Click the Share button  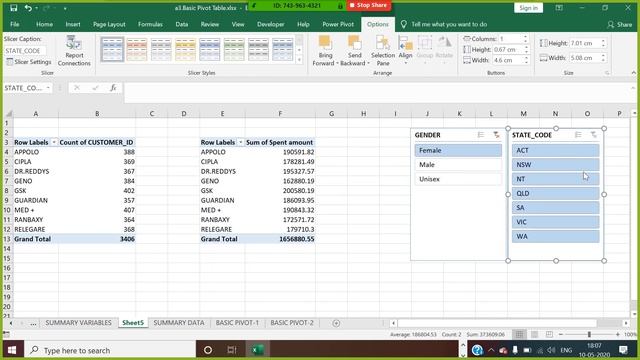click(620, 24)
